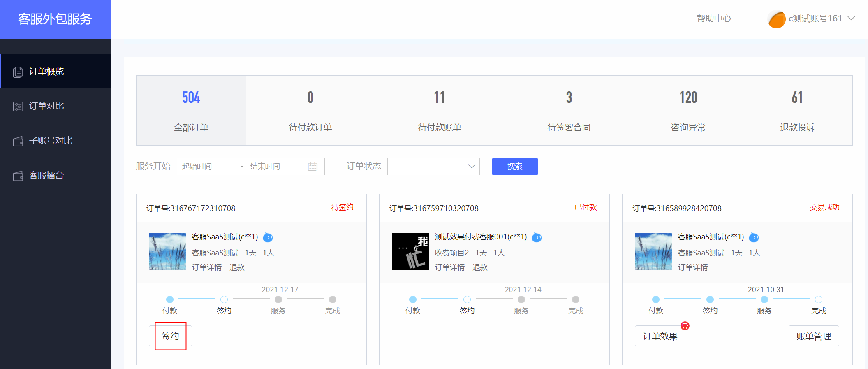Click 退款 link for order 316767172310708
Screen dimensions: 868x369
237,267
